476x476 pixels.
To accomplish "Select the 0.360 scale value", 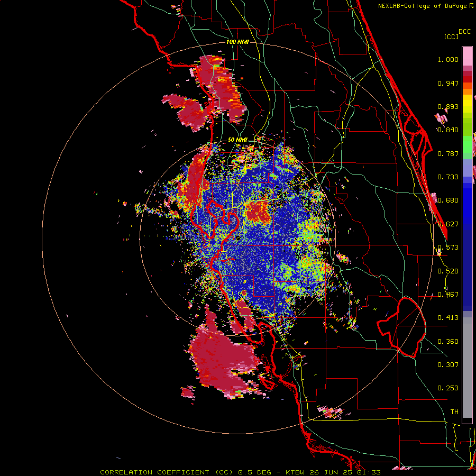I will point(448,342).
